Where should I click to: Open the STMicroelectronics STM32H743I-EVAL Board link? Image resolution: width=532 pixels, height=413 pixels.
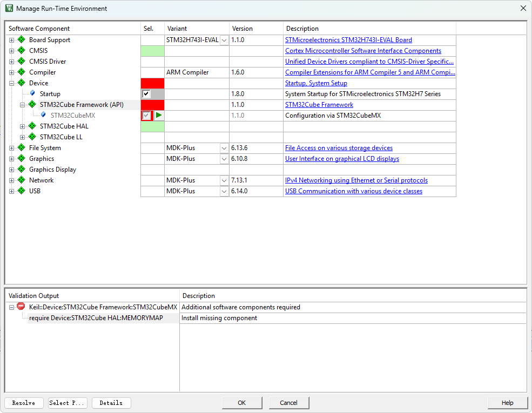348,40
